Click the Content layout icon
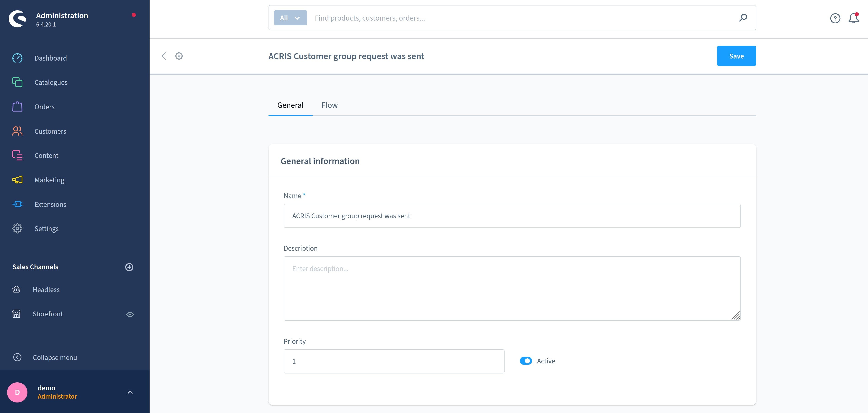 point(17,155)
